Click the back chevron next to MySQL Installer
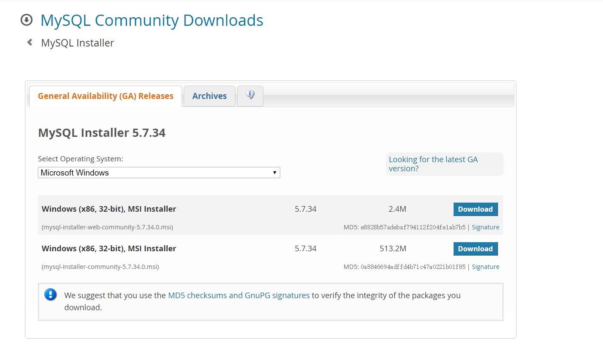Image resolution: width=603 pixels, height=364 pixels. (x=29, y=42)
